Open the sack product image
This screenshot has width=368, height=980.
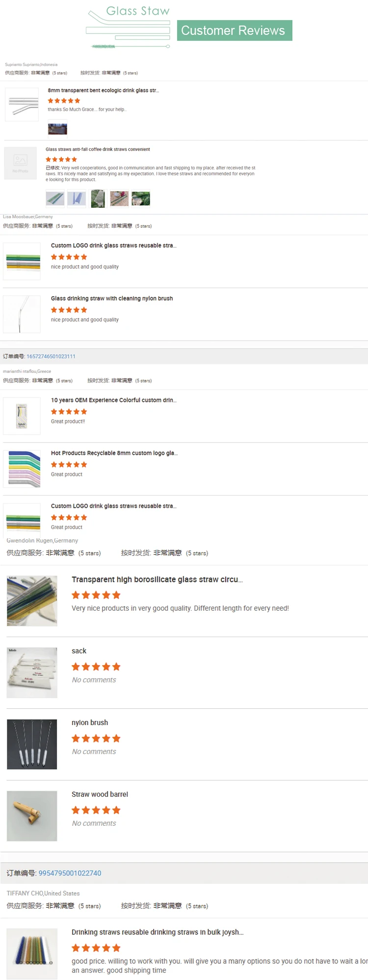click(32, 672)
